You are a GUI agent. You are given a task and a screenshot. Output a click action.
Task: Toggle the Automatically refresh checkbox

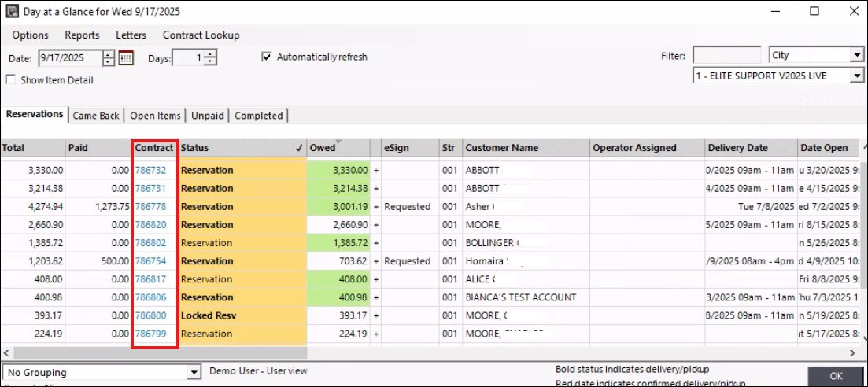click(x=267, y=57)
